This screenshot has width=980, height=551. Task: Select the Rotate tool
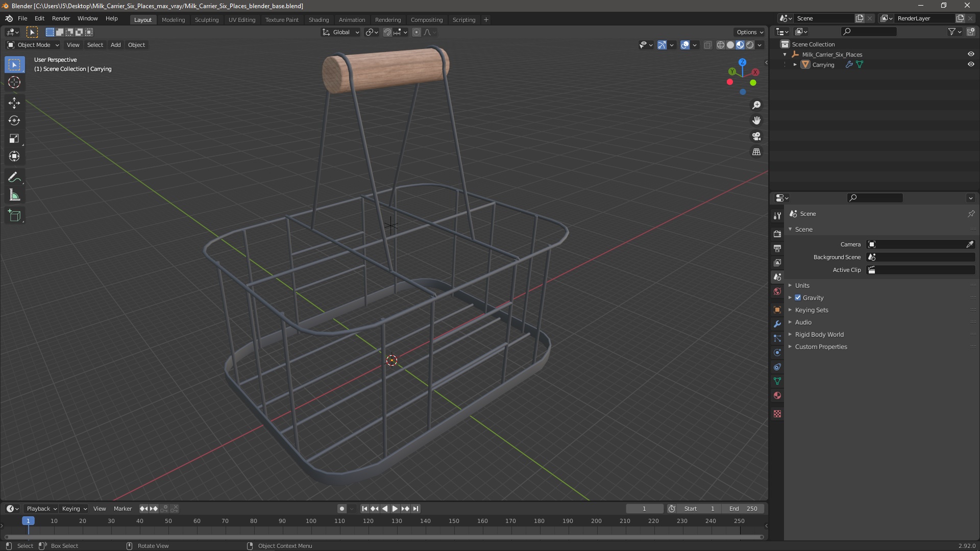(x=14, y=121)
